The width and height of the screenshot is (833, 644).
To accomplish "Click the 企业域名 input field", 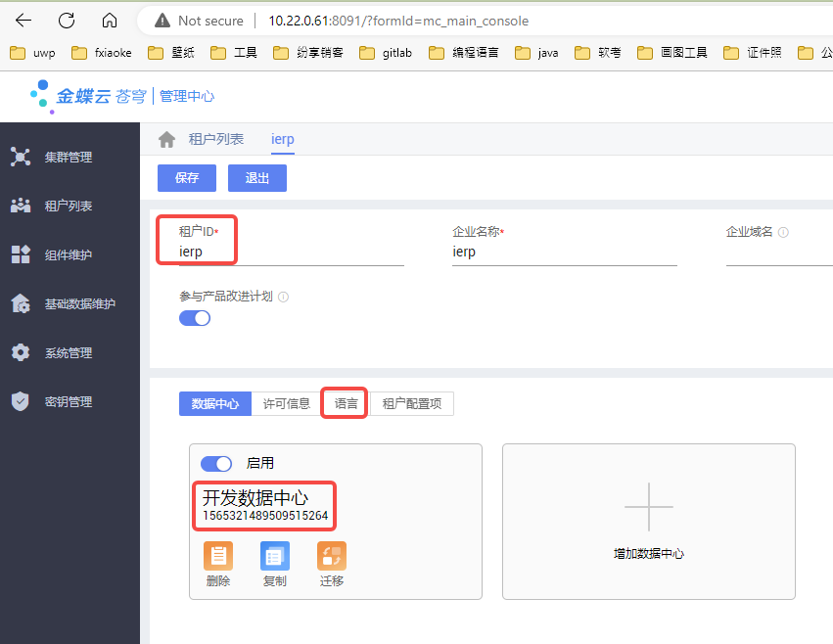I will (x=779, y=252).
